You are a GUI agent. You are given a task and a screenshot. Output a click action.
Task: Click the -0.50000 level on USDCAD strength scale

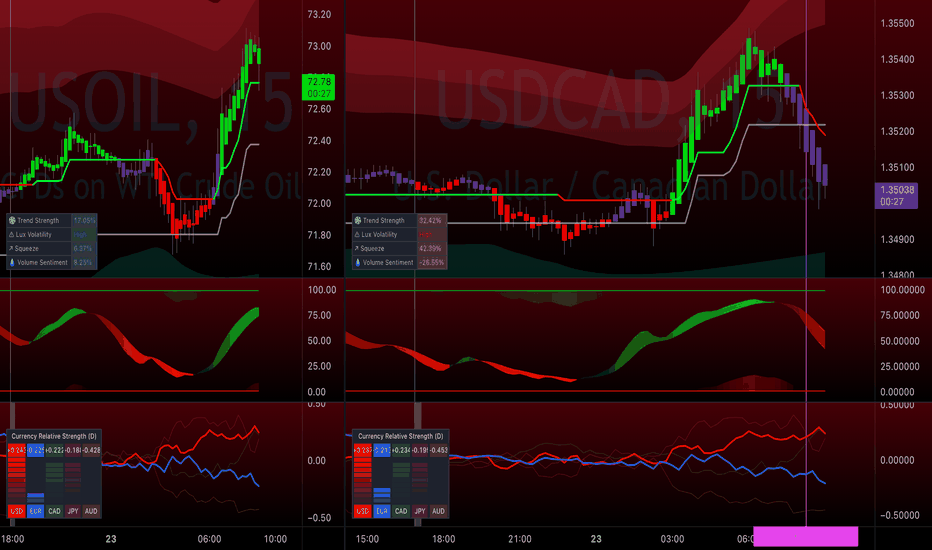pos(899,516)
